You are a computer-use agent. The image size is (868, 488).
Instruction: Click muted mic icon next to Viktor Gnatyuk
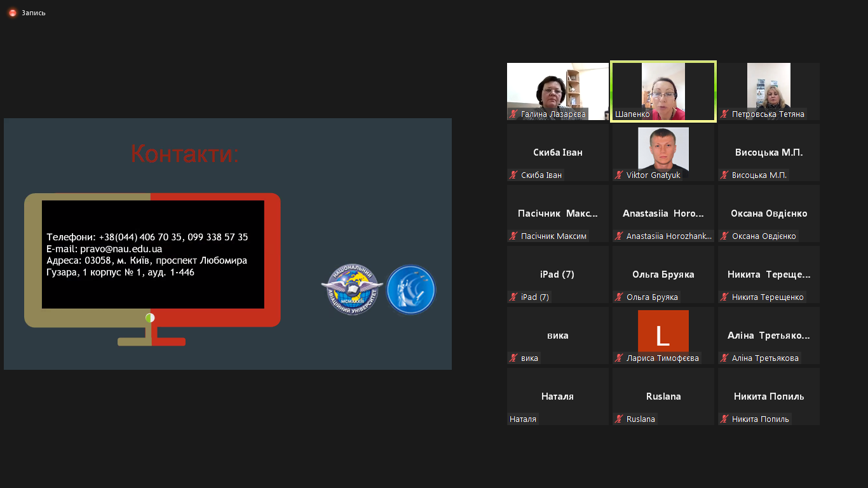[x=619, y=175]
